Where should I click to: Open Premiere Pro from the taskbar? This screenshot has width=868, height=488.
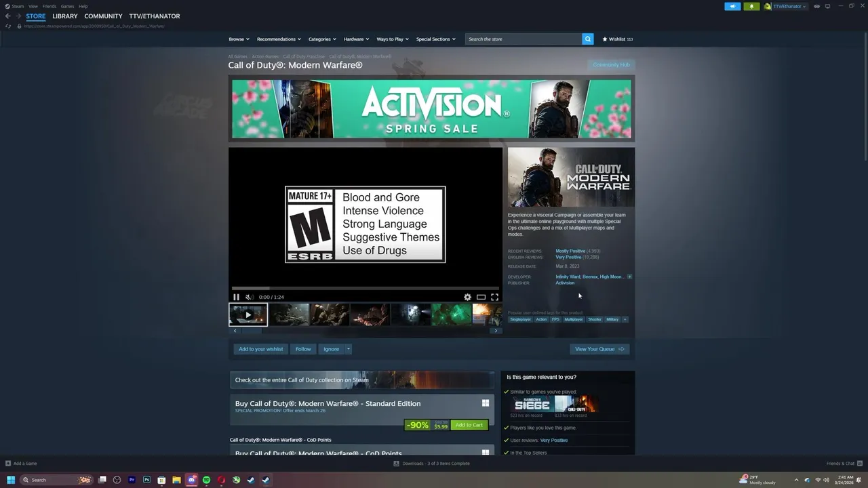pyautogui.click(x=132, y=480)
